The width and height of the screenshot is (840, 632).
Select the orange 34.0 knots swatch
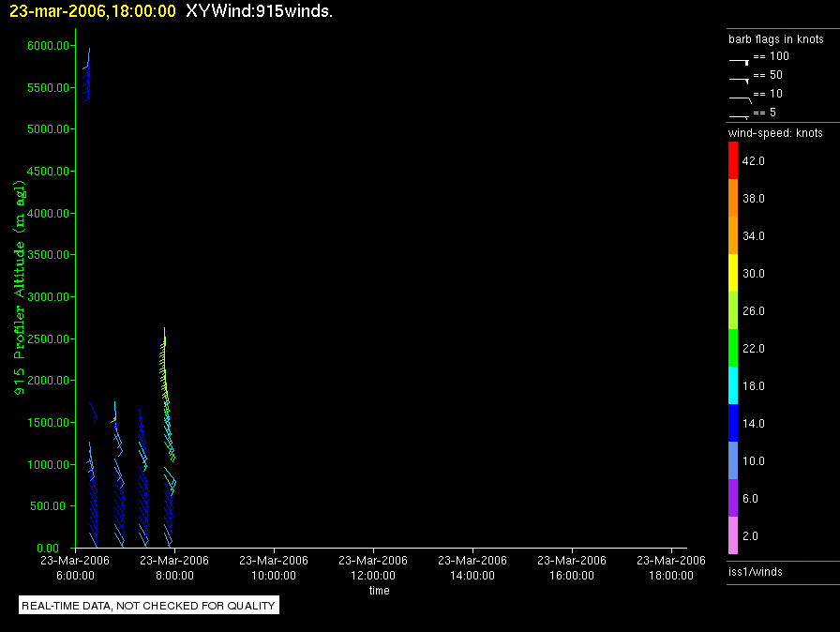point(733,235)
